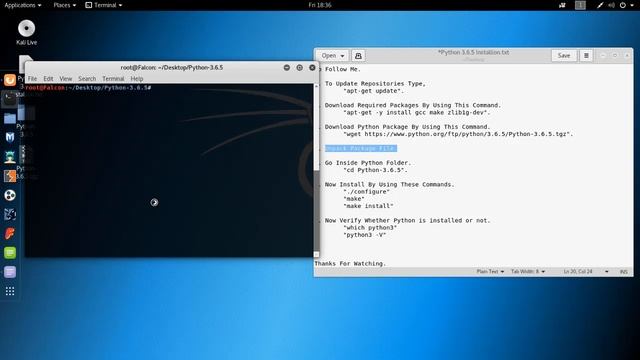Image resolution: width=640 pixels, height=360 pixels.
Task: Click the wget python.org URL line
Action: [x=458, y=134]
